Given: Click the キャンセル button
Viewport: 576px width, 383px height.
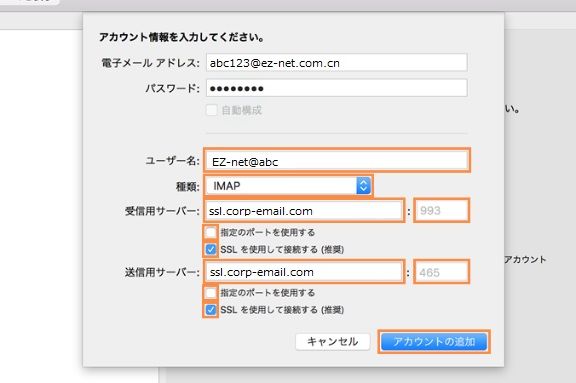Looking at the screenshot, I should click(x=333, y=342).
